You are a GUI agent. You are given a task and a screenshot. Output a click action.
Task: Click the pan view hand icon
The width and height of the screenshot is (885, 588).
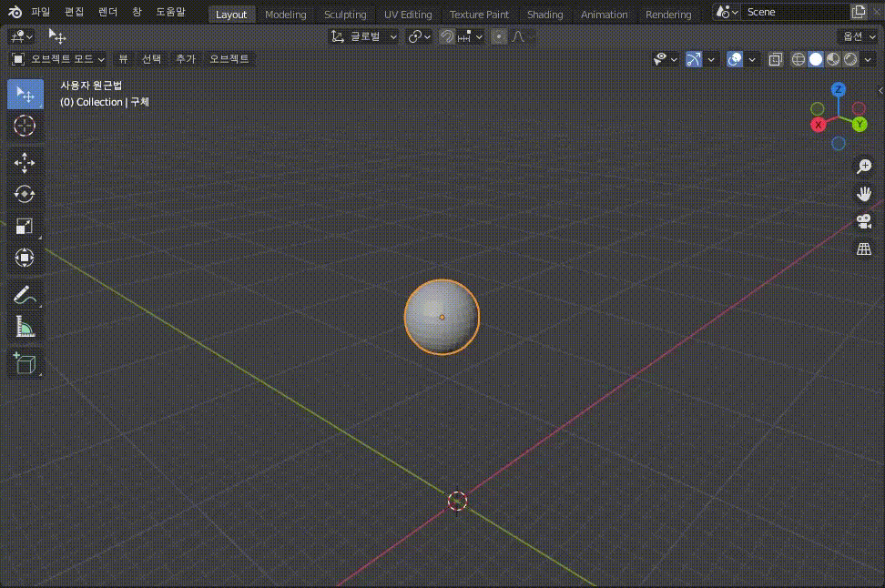coord(864,194)
